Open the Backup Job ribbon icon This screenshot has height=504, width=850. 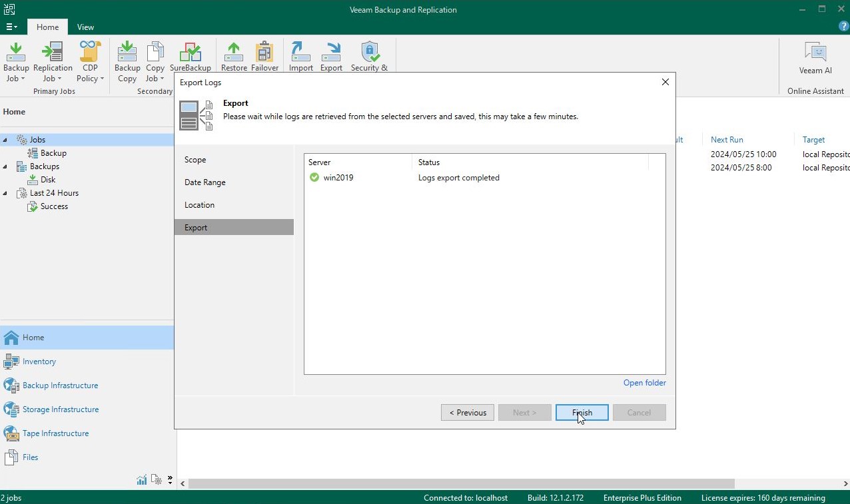[x=16, y=61]
